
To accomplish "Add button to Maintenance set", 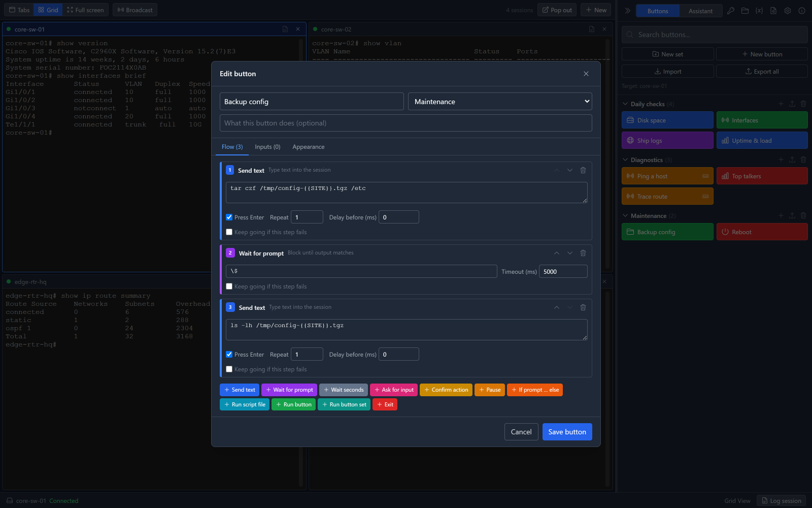I will (x=781, y=215).
